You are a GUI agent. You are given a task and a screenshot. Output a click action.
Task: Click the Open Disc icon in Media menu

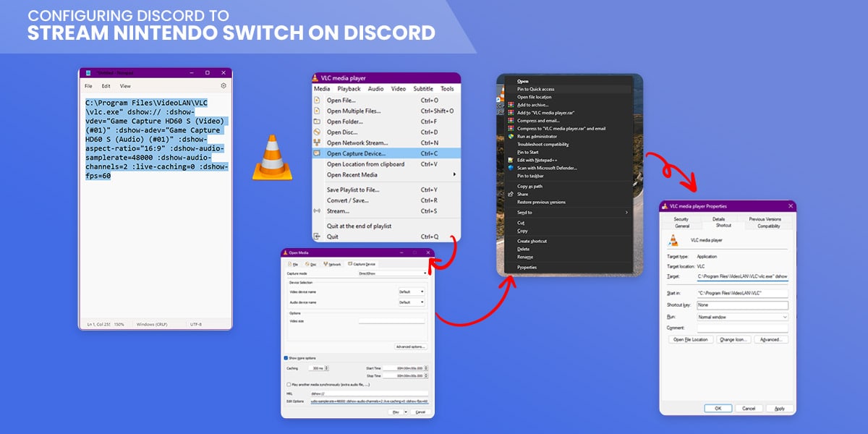(x=316, y=132)
